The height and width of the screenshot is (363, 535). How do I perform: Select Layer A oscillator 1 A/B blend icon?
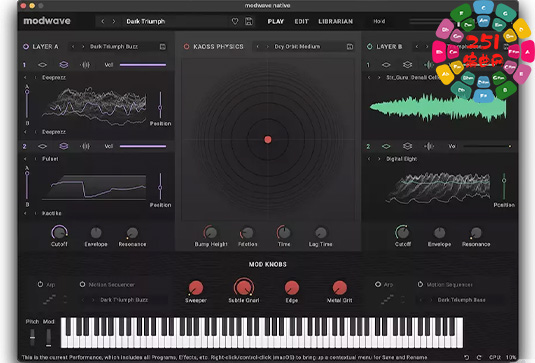[64, 65]
